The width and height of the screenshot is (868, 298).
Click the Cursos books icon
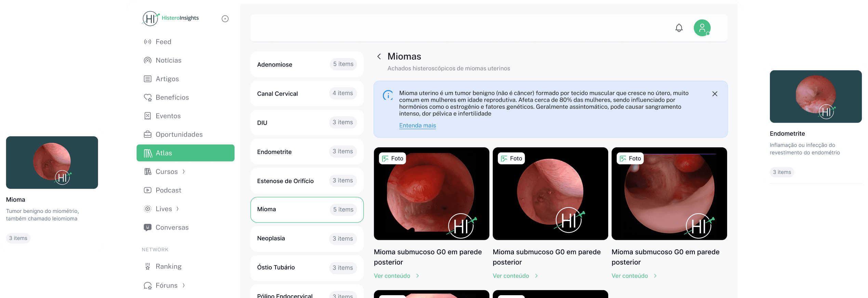[147, 172]
